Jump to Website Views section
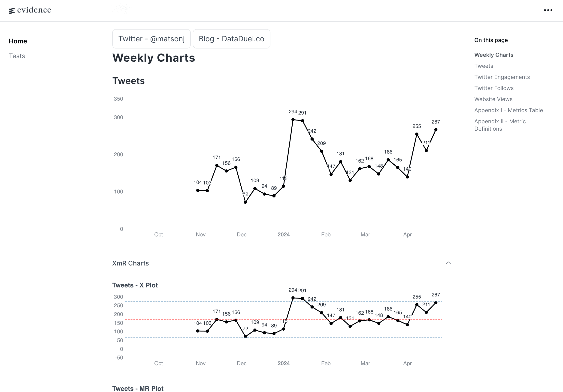Viewport: 563px width, 392px height. coord(493,99)
